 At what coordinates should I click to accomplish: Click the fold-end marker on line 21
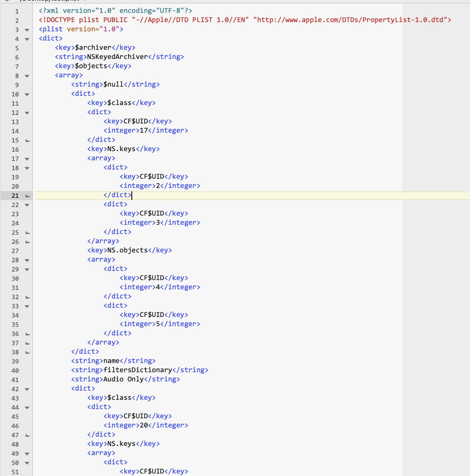(x=27, y=196)
